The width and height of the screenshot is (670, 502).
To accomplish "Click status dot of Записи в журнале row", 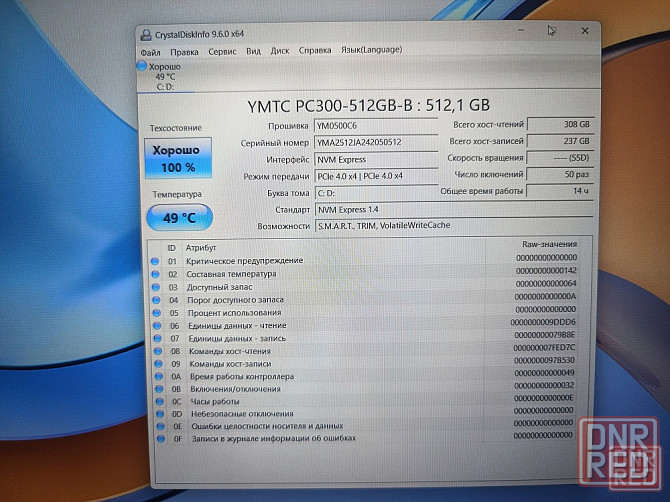I will pyautogui.click(x=161, y=438).
